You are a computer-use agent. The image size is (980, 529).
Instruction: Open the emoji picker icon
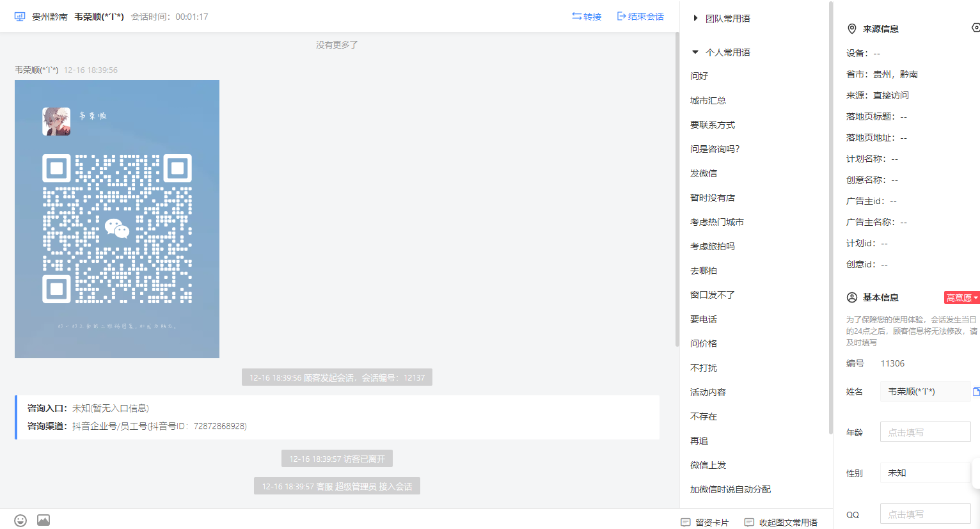click(20, 521)
